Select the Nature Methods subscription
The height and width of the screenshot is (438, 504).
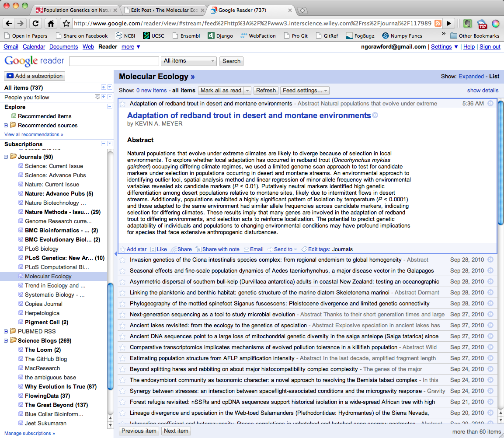tap(63, 212)
